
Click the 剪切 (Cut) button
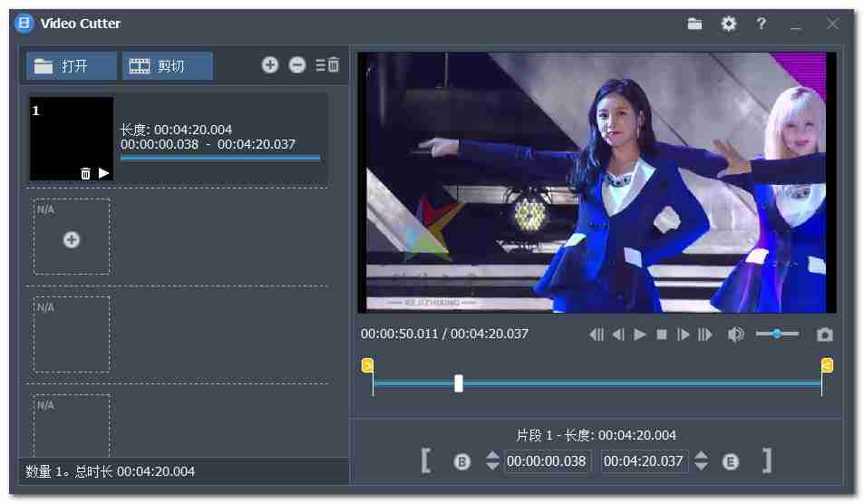click(167, 66)
